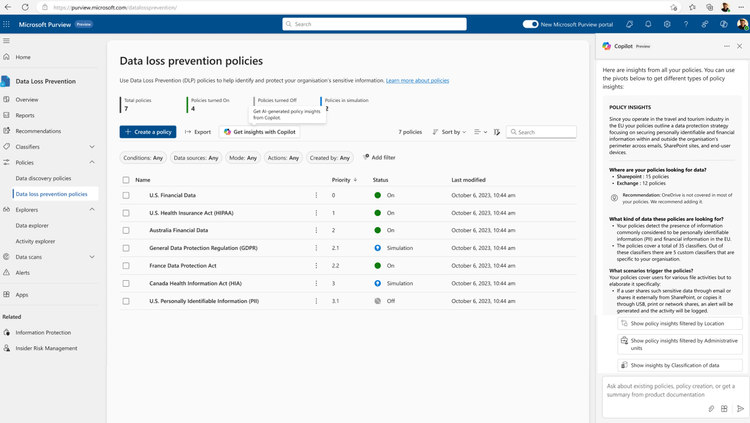Click the Copilot icon in the header bar
Image resolution: width=750 pixels, height=423 pixels.
click(723, 24)
